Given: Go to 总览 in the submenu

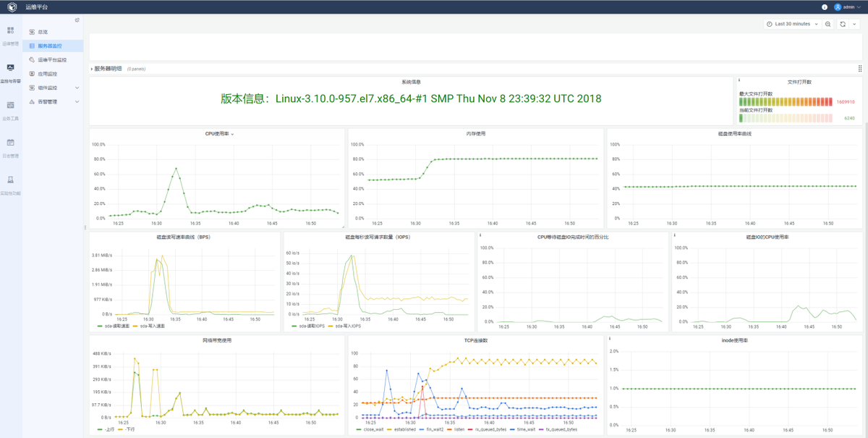Looking at the screenshot, I should point(53,32).
